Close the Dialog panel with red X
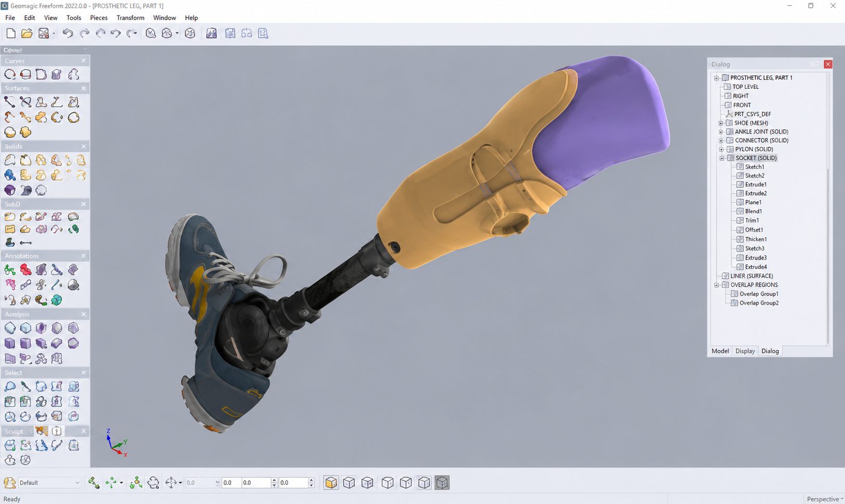The image size is (845, 504). 828,64
